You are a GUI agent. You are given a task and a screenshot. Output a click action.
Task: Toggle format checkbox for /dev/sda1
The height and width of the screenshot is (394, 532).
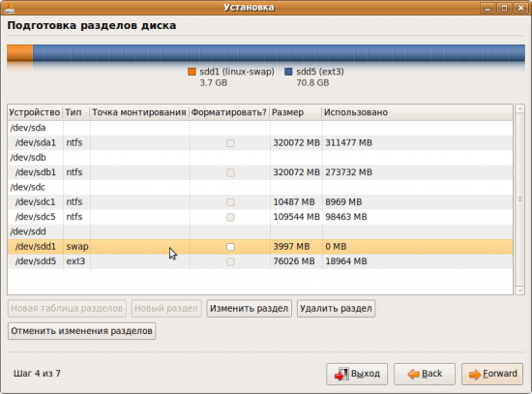[x=230, y=143]
